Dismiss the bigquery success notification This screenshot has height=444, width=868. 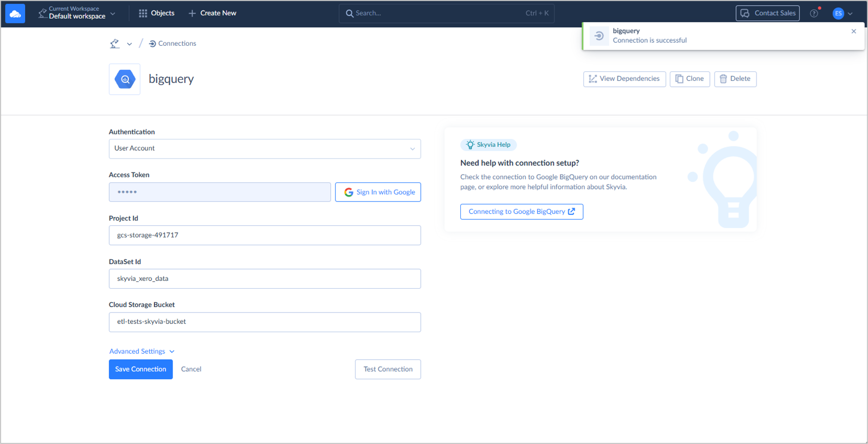pos(854,31)
